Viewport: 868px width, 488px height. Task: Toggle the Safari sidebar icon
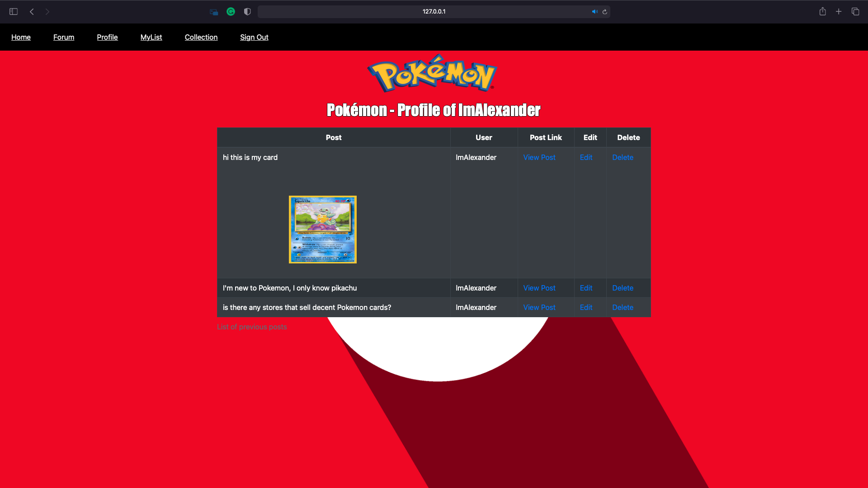pos(14,12)
